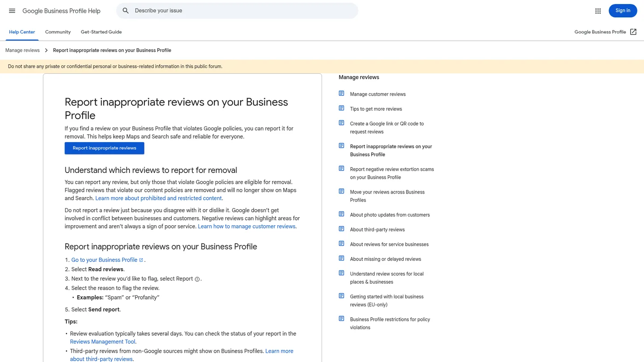Open the Get-Started Guide tab
644x362 pixels.
pos(101,32)
